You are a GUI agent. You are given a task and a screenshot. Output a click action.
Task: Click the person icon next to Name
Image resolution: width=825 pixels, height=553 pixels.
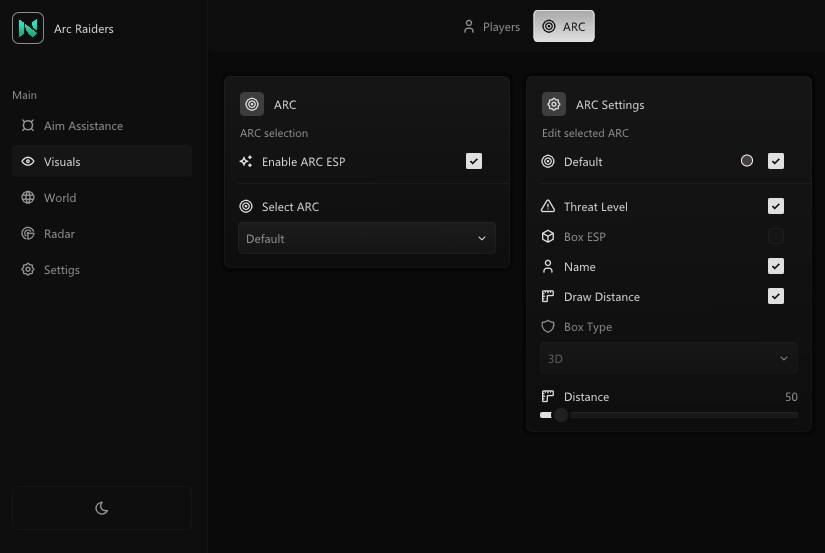click(x=547, y=267)
